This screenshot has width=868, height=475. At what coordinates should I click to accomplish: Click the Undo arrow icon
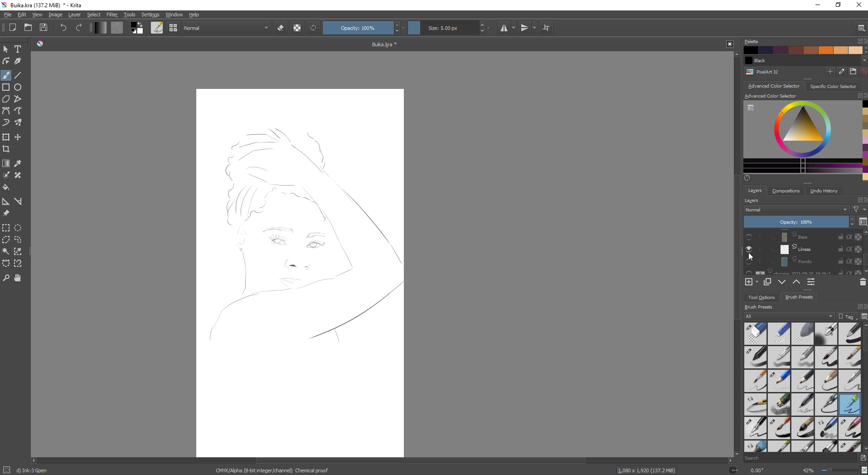tap(63, 28)
